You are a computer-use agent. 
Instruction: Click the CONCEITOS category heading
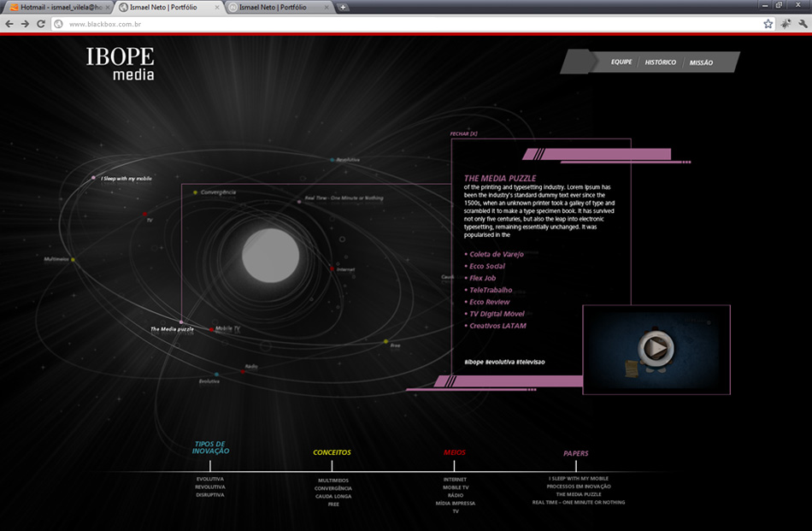click(332, 452)
